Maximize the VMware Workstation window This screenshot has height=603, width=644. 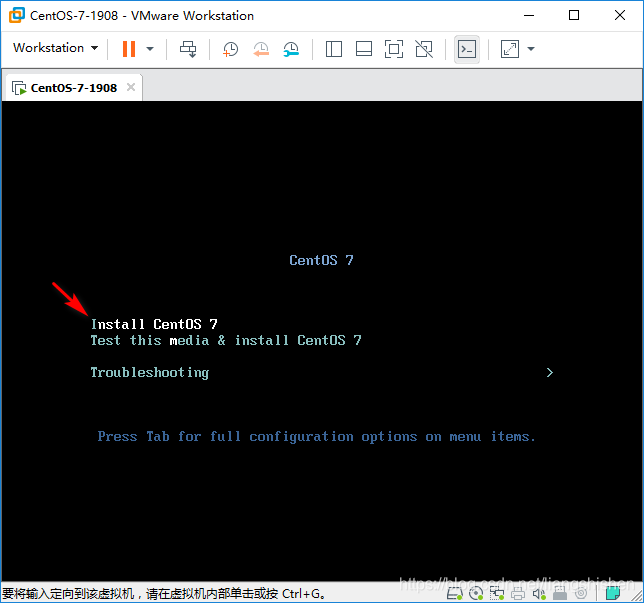coord(574,16)
